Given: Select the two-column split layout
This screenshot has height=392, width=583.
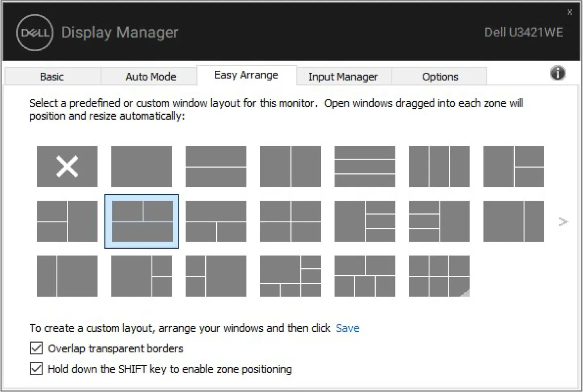Looking at the screenshot, I should (x=290, y=166).
